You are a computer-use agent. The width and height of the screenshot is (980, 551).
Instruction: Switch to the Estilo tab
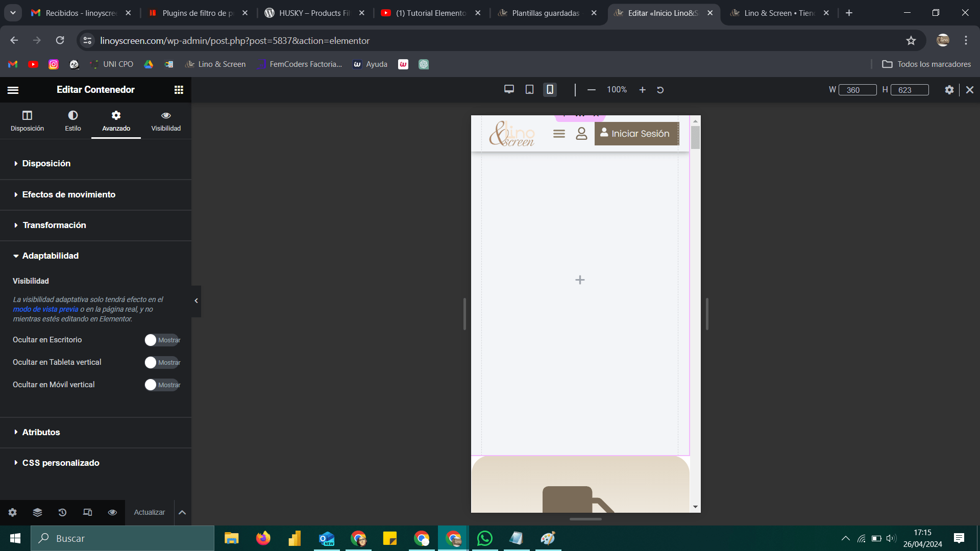pos(73,121)
